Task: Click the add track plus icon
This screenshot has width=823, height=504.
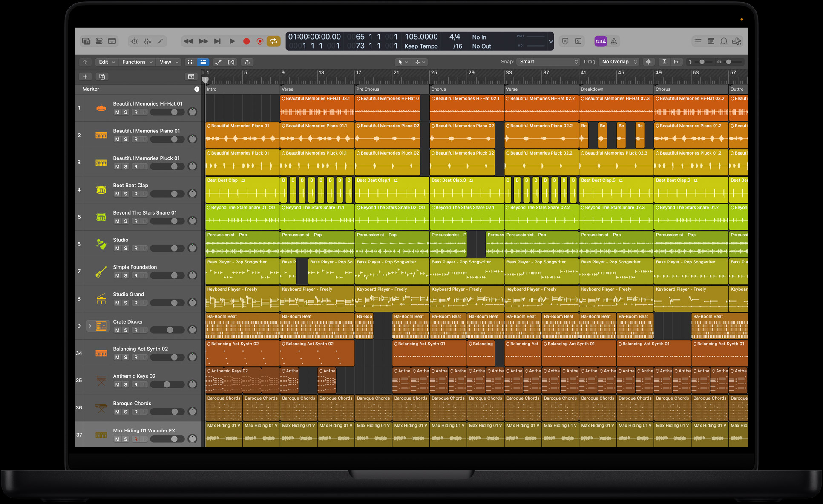Action: tap(85, 75)
